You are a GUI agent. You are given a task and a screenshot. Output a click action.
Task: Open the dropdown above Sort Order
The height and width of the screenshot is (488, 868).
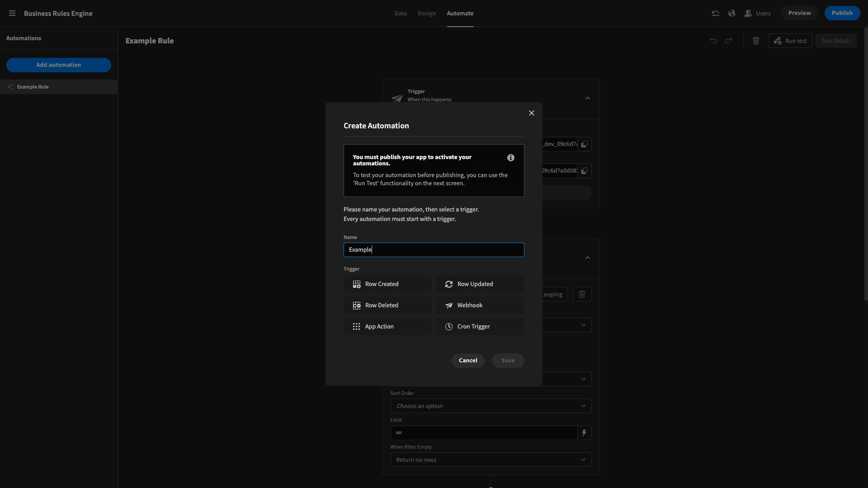(567, 379)
